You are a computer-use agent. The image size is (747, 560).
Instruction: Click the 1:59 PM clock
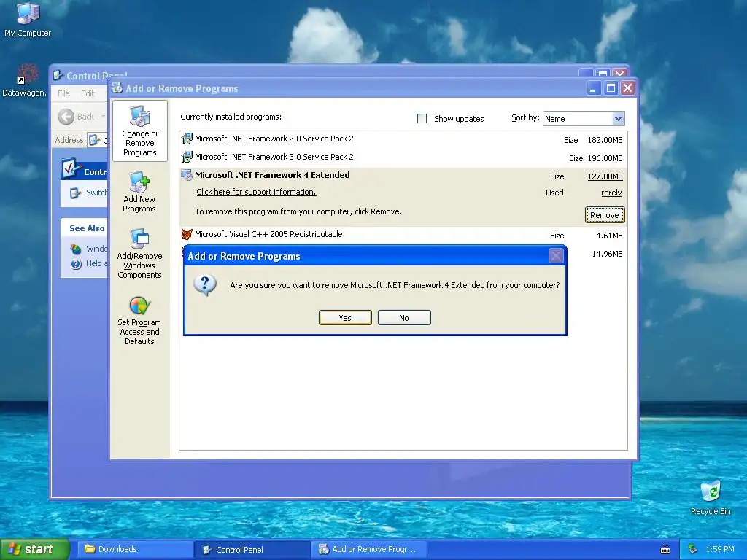720,550
